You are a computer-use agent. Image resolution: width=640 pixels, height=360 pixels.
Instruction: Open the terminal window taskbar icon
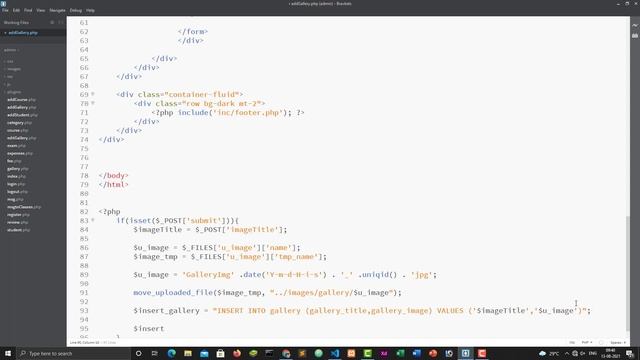tap(269, 353)
